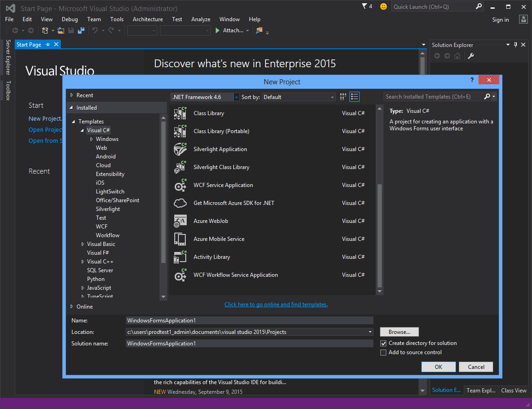Check Add to source control
Image resolution: width=532 pixels, height=409 pixels.
(384, 352)
